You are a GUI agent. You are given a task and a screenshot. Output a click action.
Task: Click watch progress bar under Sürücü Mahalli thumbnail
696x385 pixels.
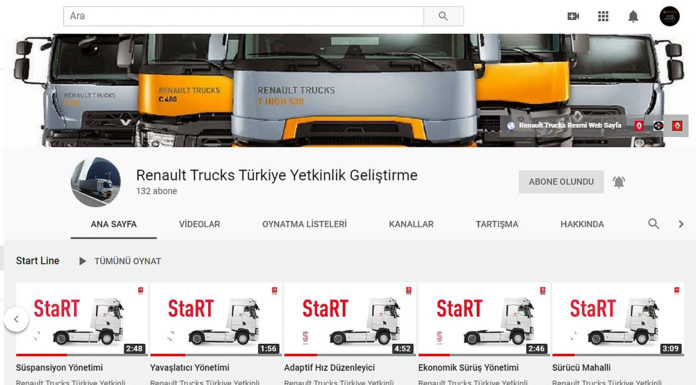click(618, 355)
